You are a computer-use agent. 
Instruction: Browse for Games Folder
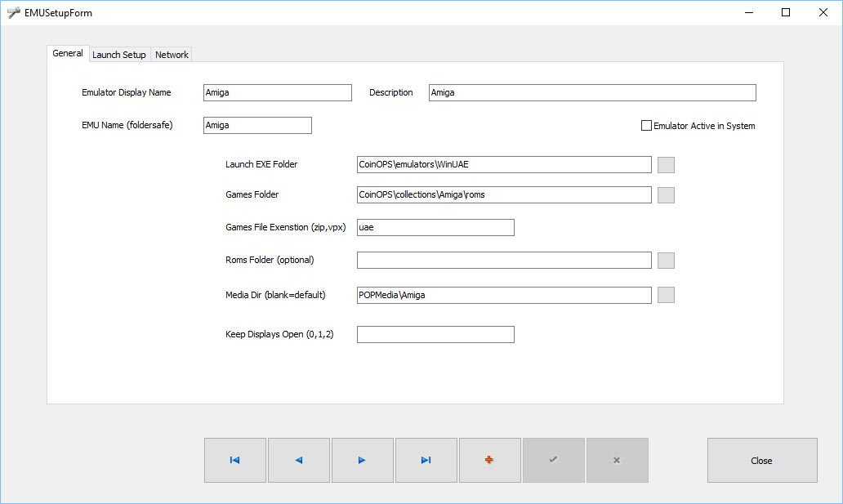tap(666, 195)
